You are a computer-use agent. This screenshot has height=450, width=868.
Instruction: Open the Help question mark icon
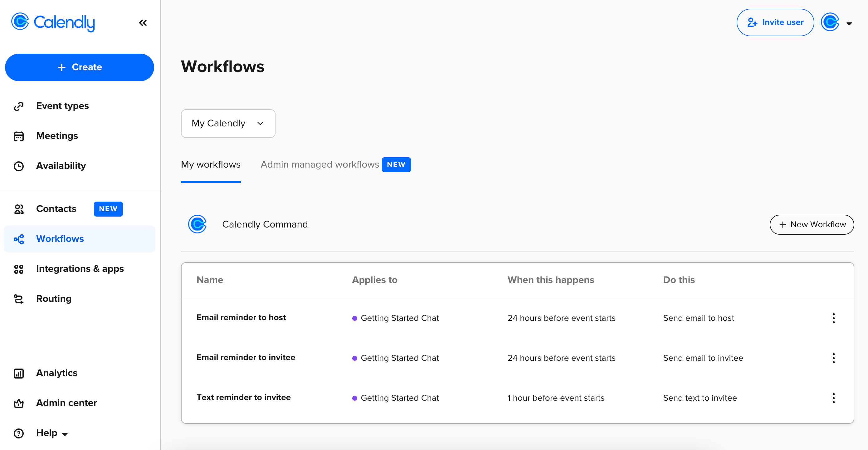click(18, 433)
